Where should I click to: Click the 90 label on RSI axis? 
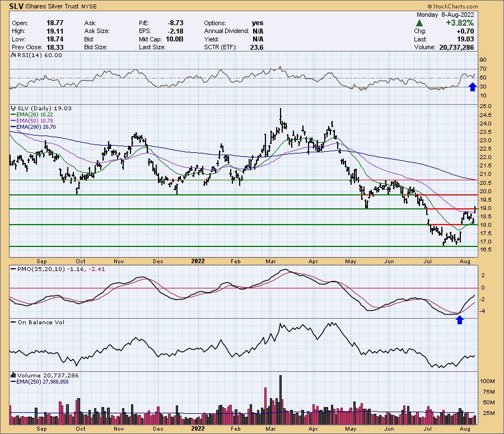(483, 60)
